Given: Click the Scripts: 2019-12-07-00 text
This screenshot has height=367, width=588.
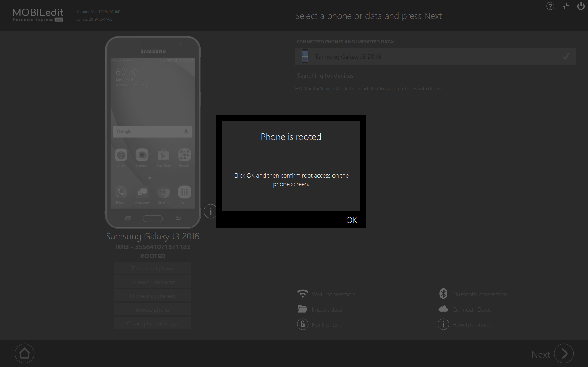Looking at the screenshot, I should (x=94, y=19).
